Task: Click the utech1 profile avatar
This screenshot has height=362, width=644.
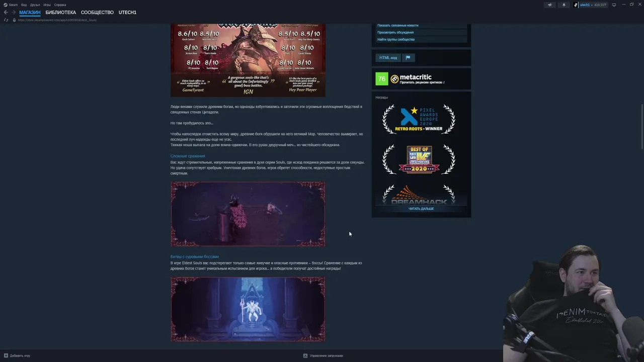Action: tap(576, 5)
